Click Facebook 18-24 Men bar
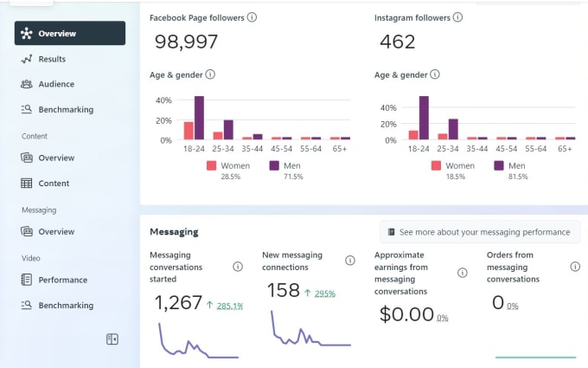 click(x=199, y=118)
